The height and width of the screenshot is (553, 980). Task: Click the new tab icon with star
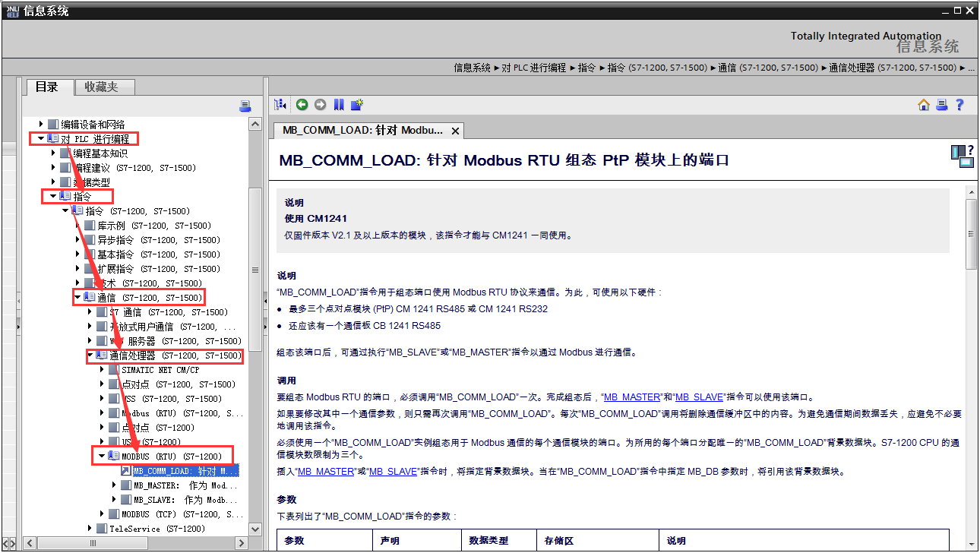pos(356,104)
